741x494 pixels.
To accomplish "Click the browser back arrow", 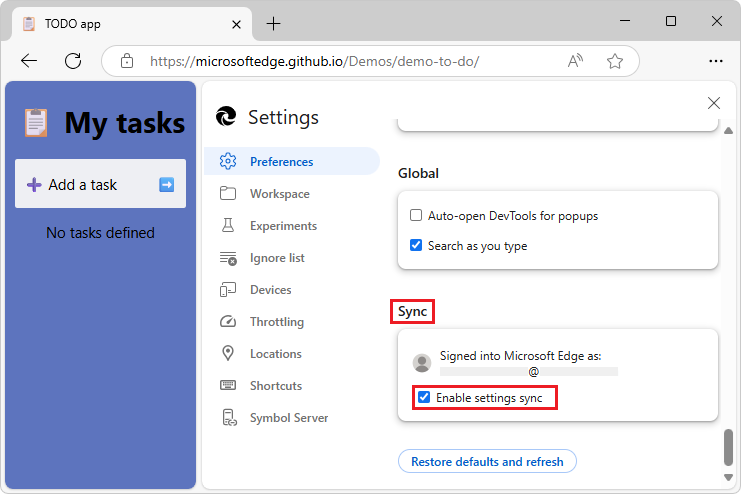I will click(29, 61).
